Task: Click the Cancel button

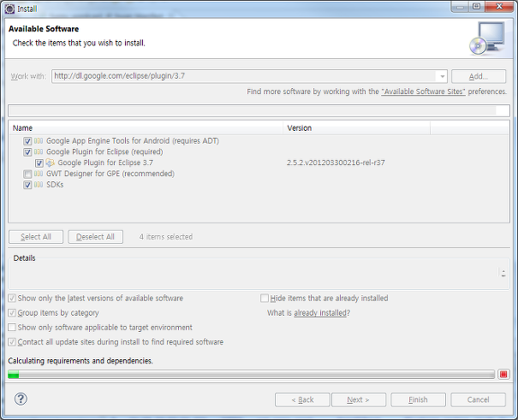Action: click(x=478, y=399)
